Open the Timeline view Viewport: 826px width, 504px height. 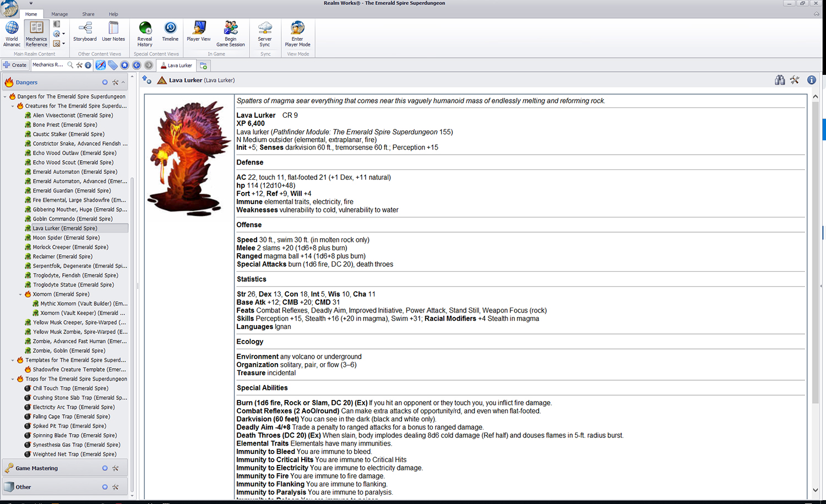tap(170, 32)
